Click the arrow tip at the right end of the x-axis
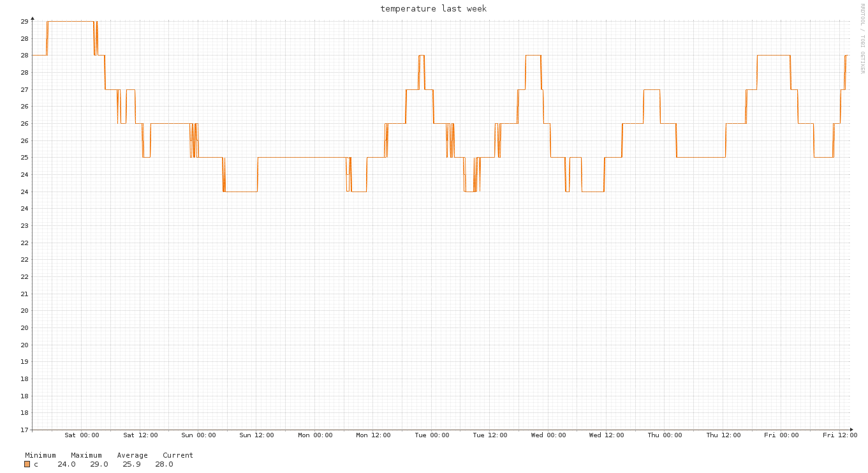This screenshot has width=868, height=473. click(851, 430)
